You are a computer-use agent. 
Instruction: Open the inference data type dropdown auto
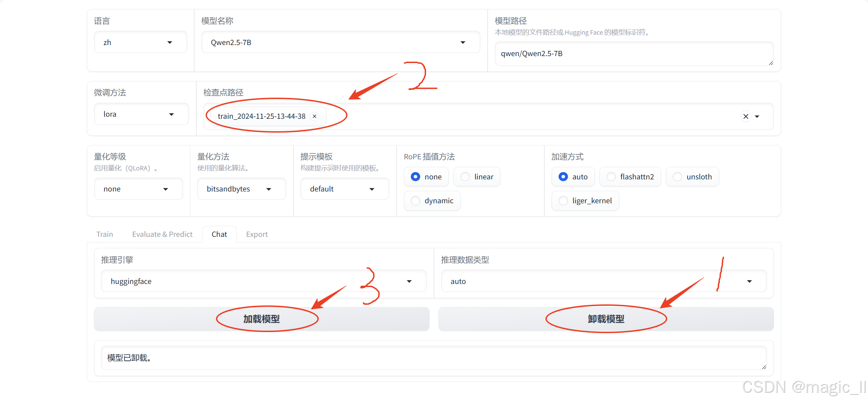pos(604,281)
